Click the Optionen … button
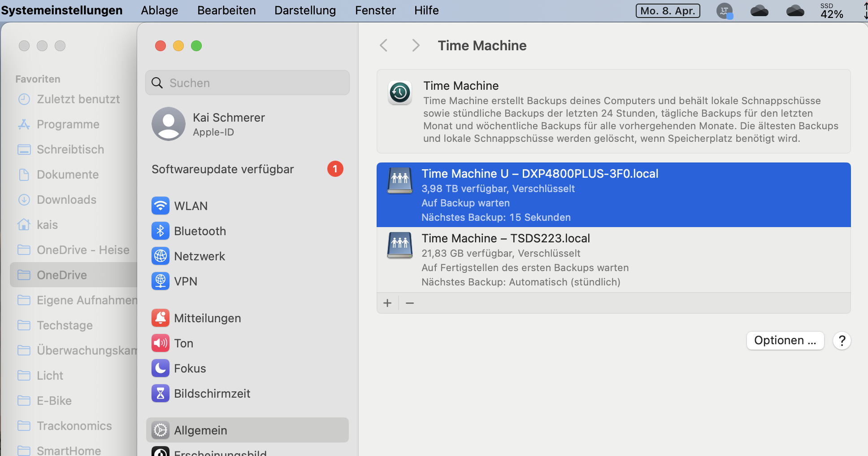The width and height of the screenshot is (868, 456). (785, 341)
